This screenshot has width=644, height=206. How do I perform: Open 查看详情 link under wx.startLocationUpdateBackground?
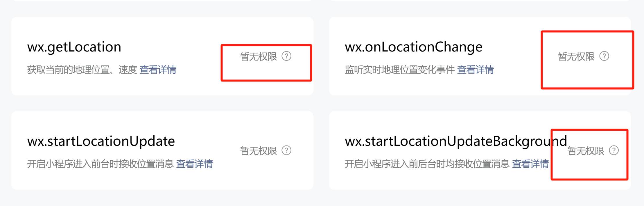pos(530,164)
